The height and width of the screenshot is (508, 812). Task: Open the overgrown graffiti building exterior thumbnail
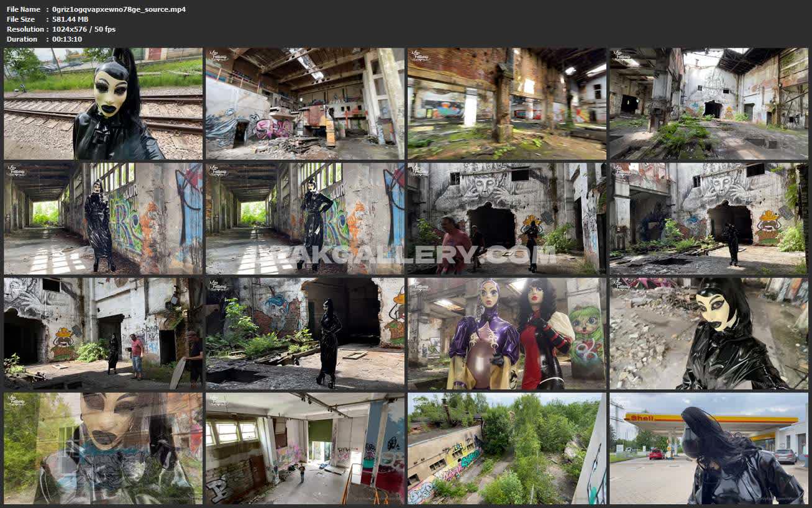tap(507, 448)
